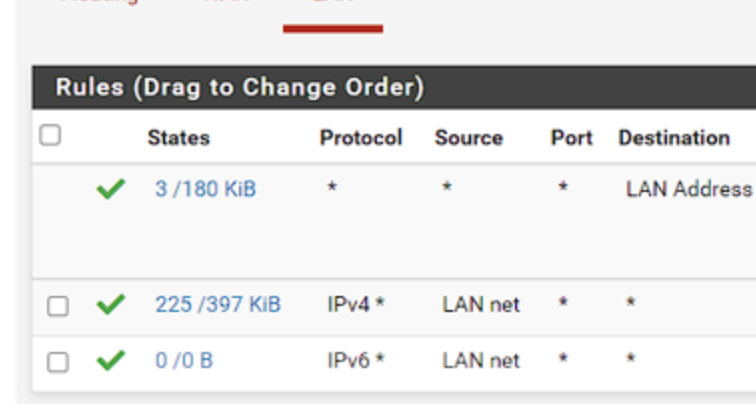756x404 pixels.
Task: Click the Source column header
Action: click(469, 138)
